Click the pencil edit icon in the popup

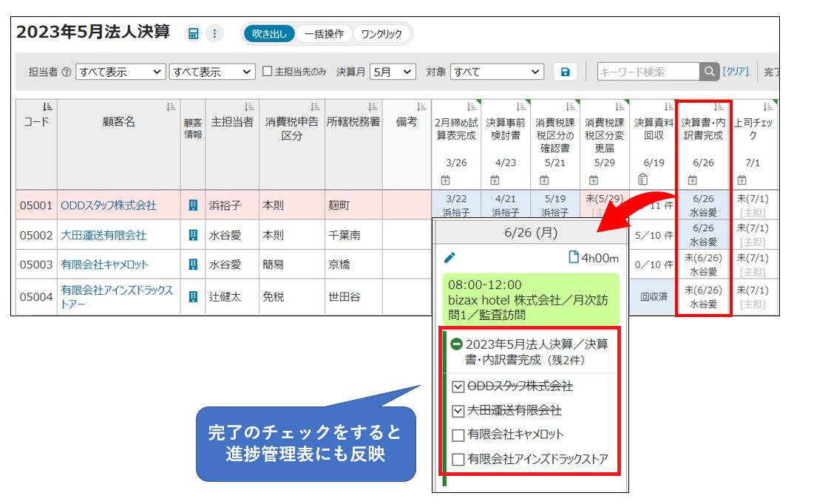click(x=449, y=257)
